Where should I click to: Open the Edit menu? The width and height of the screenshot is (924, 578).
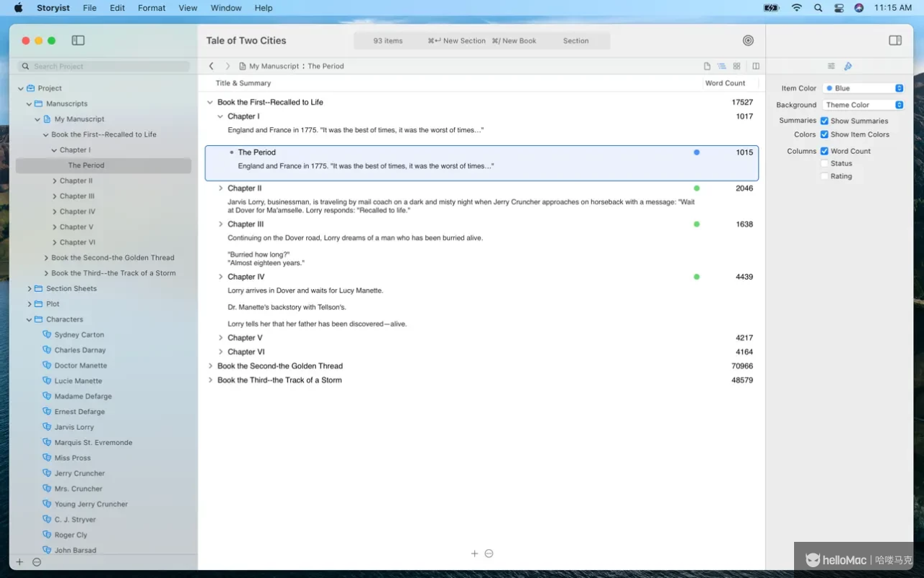coord(117,8)
